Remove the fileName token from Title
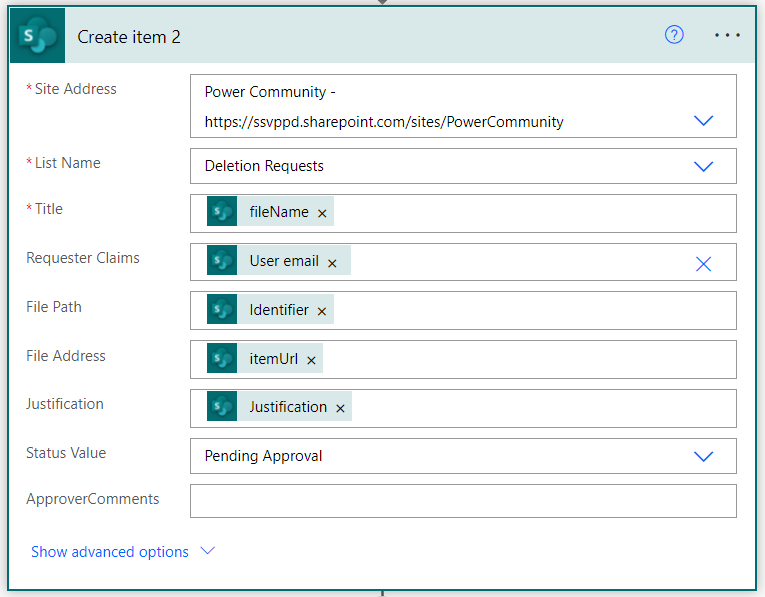This screenshot has height=597, width=765. (322, 213)
